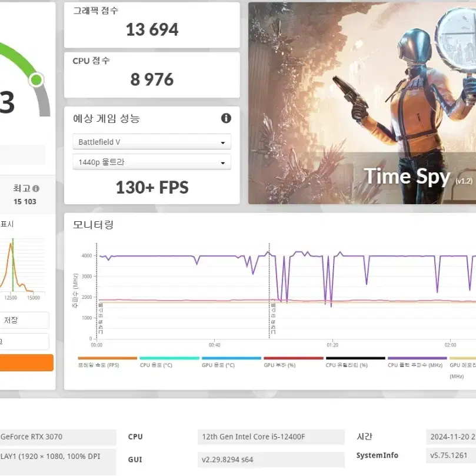Click the graphics score value 13 694
476x476 pixels.
tap(152, 30)
